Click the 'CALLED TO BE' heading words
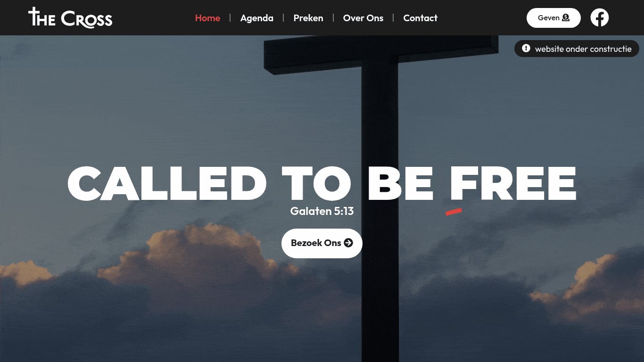The width and height of the screenshot is (644, 362). pos(251,183)
